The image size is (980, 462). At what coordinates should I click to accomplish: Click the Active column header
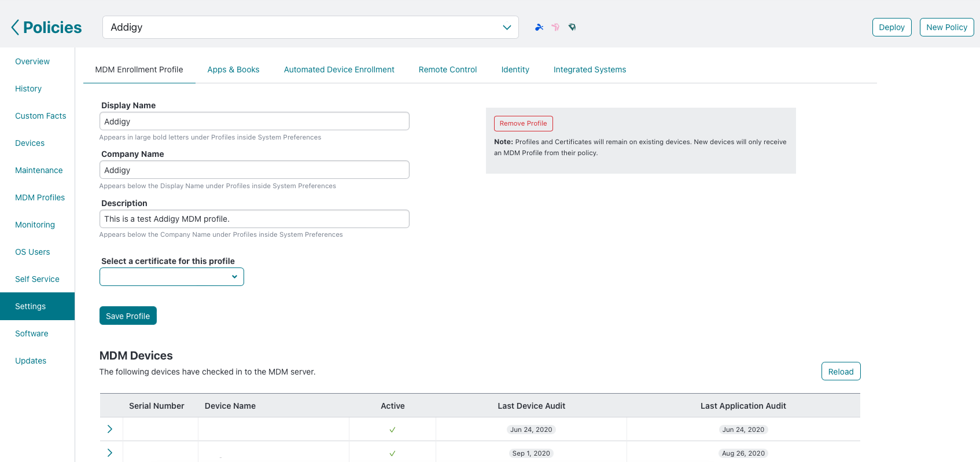click(x=393, y=406)
